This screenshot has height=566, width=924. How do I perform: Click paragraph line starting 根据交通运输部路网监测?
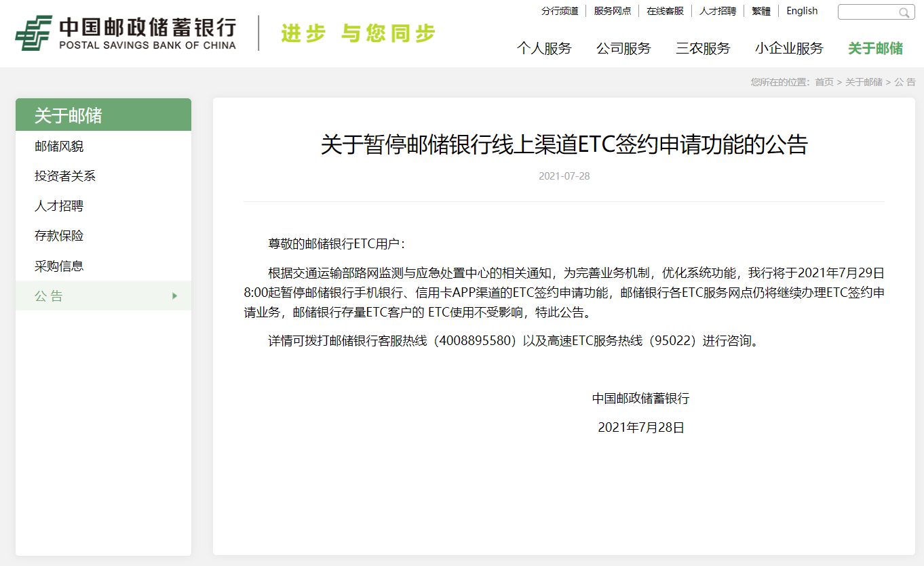[577, 273]
